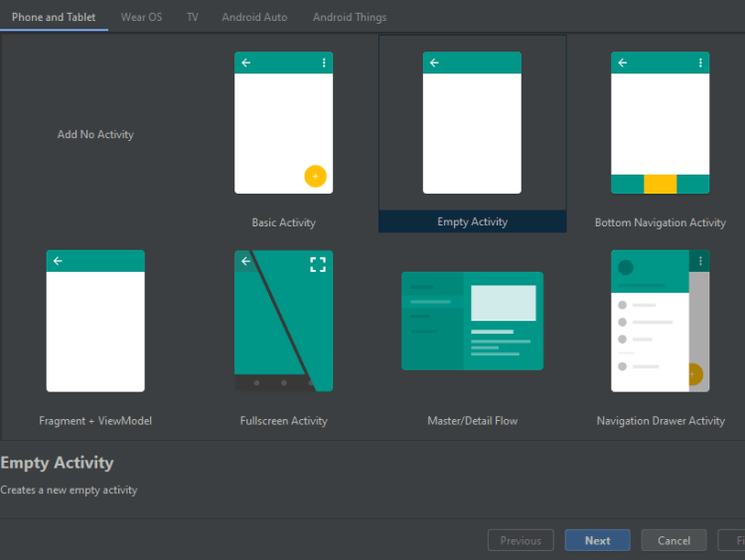Switch to the Wear OS tab
Image resolution: width=745 pixels, height=560 pixels.
[x=141, y=17]
